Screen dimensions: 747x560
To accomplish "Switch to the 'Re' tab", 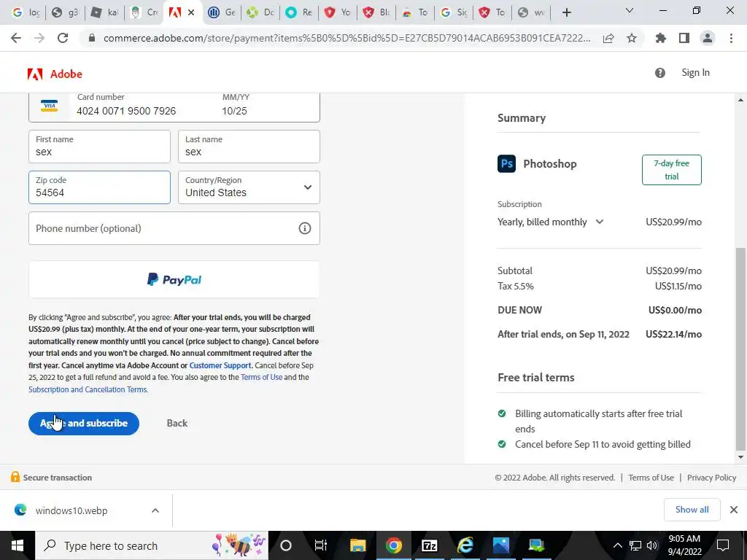I will coord(299,13).
